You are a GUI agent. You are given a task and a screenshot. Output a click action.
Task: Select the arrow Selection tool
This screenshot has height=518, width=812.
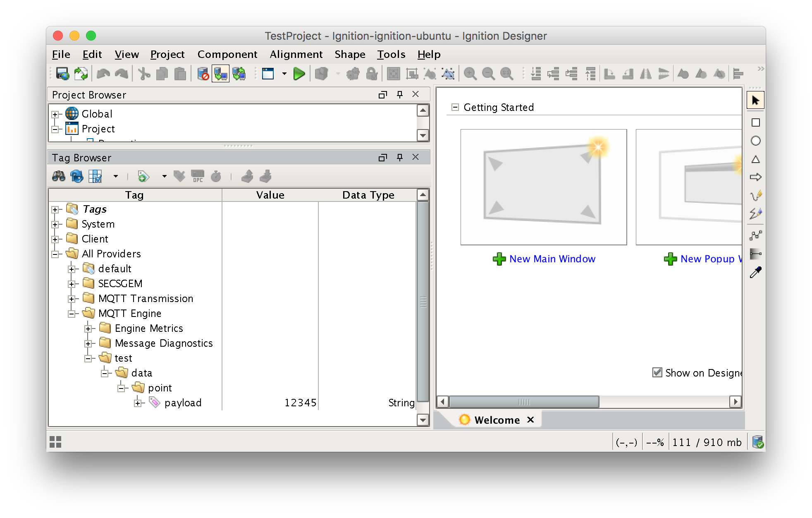tap(755, 100)
